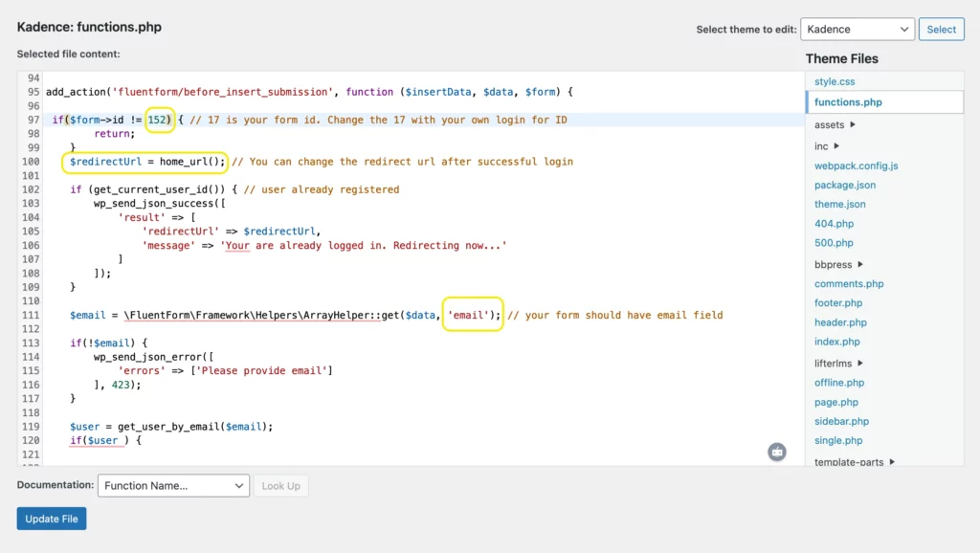The width and height of the screenshot is (980, 553).
Task: Open page.php file
Action: [835, 403]
